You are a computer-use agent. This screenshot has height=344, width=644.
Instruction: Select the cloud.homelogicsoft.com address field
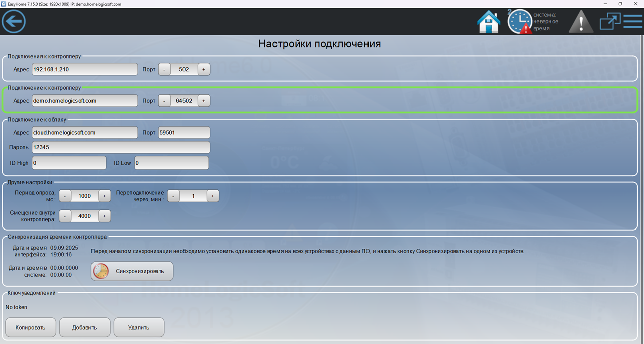84,132
